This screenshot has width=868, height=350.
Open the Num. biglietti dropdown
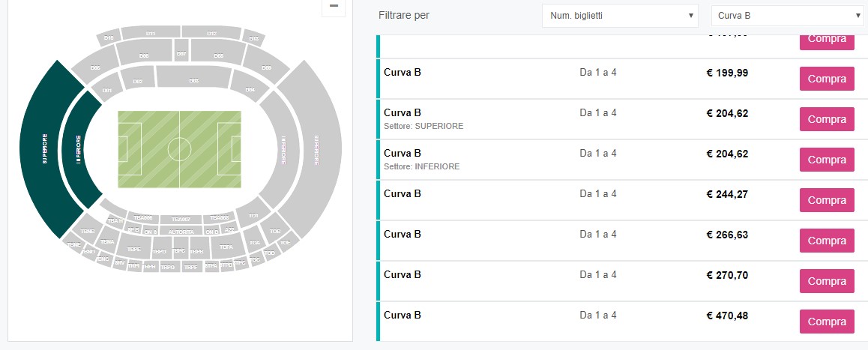pyautogui.click(x=620, y=15)
